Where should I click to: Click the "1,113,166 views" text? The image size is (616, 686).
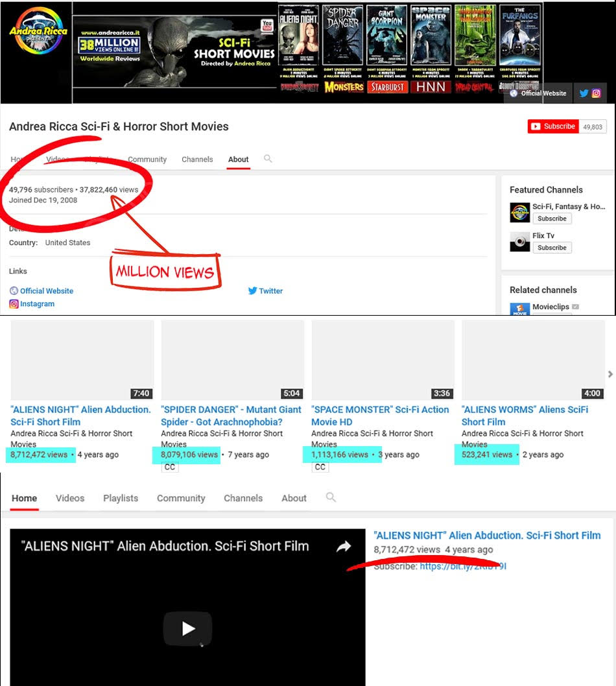(x=340, y=455)
